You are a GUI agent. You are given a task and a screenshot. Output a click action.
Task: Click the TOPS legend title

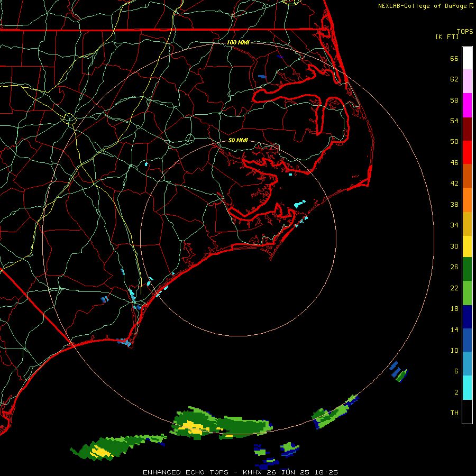click(x=465, y=31)
